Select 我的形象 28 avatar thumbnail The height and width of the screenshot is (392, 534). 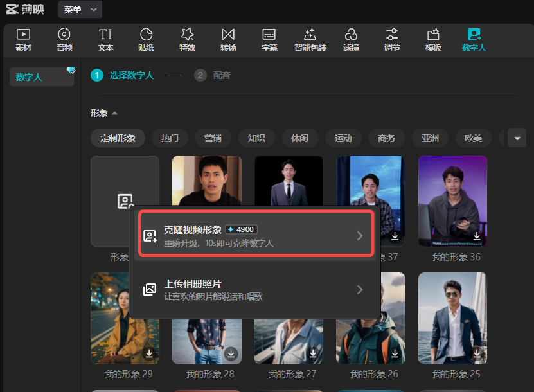coord(207,342)
